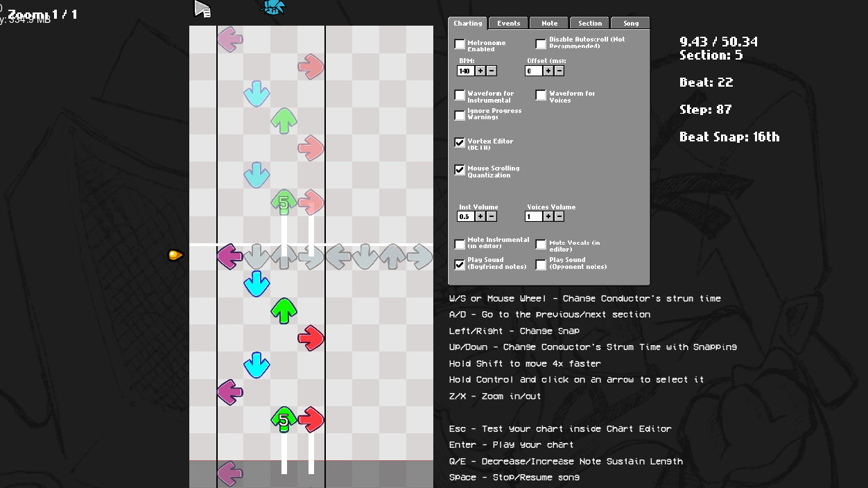Increase BPM with the plus stepper

[480, 71]
